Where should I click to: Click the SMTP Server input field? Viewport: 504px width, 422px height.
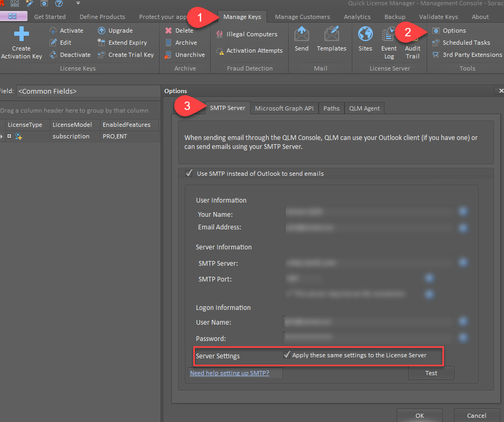[370, 263]
